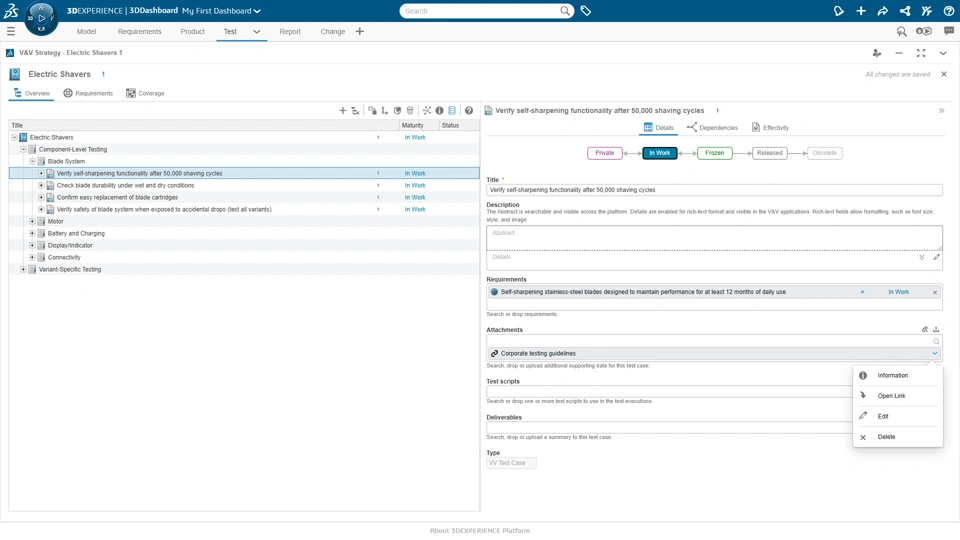Open the 3DEXPERIENCE compass
Screen dimensions: 960x540
41,18
